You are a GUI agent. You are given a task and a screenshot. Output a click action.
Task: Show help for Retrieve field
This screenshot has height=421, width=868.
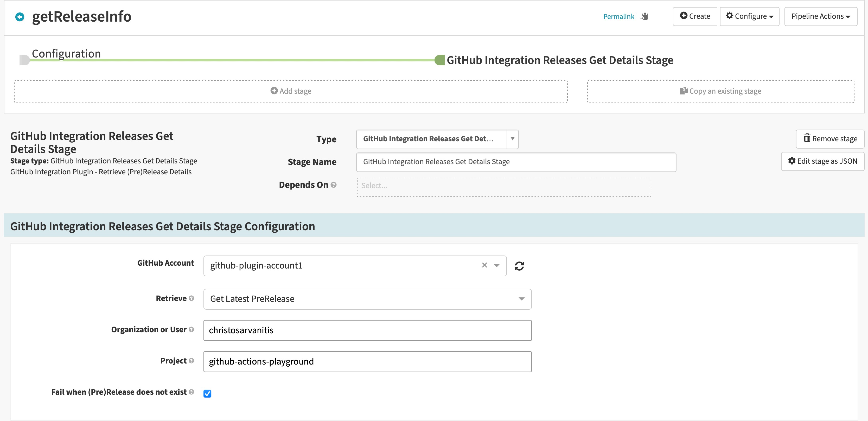point(192,298)
